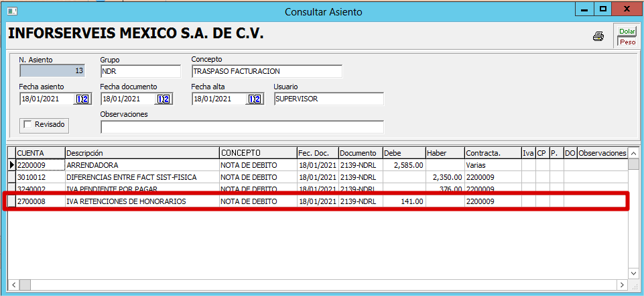Click the Usuario field SUPERVISOR
Image resolution: width=644 pixels, height=296 pixels.
point(329,99)
